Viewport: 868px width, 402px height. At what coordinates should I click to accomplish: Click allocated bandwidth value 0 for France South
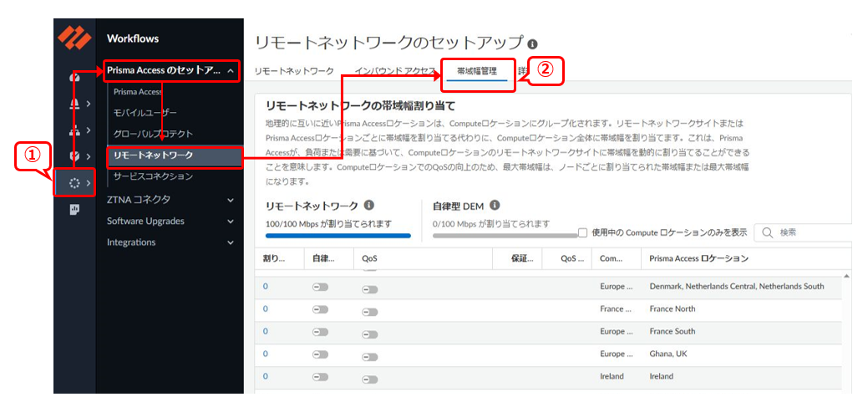[266, 331]
